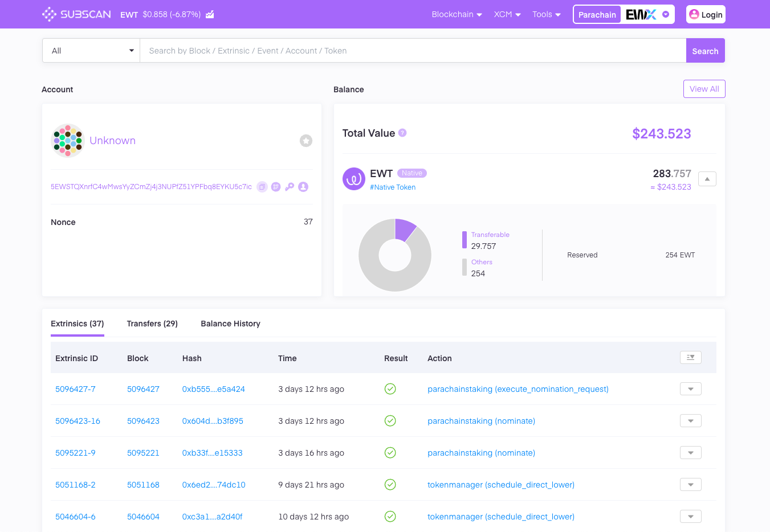Image resolution: width=770 pixels, height=532 pixels.
Task: Click the Transferable segment of the donut chart
Action: pos(405,228)
